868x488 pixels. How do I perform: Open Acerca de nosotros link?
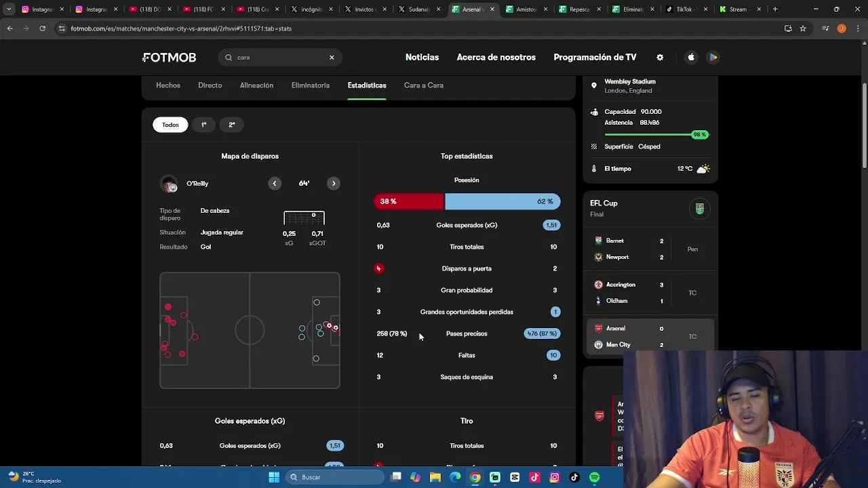pos(496,58)
